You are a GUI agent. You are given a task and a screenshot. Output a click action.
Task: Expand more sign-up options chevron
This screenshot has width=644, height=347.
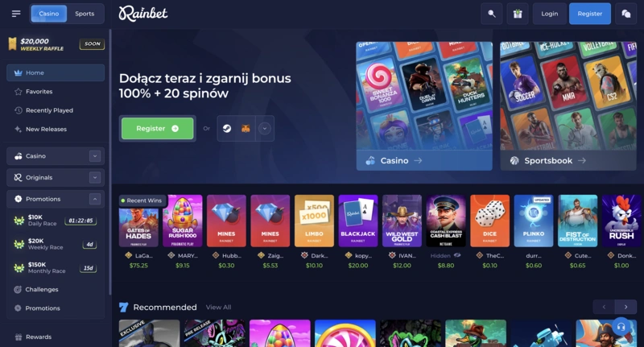[x=265, y=129]
